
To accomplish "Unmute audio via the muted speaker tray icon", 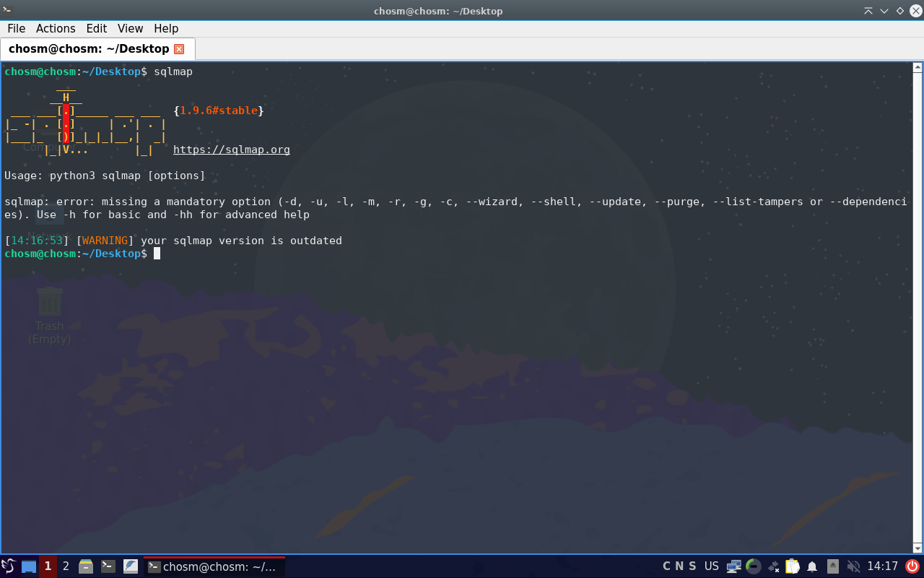I will click(x=854, y=566).
